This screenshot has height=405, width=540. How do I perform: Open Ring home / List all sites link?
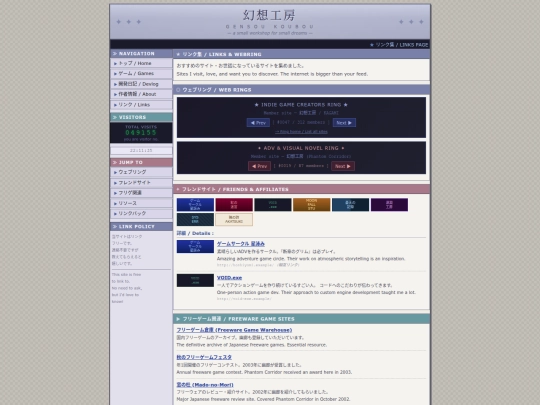click(x=301, y=132)
